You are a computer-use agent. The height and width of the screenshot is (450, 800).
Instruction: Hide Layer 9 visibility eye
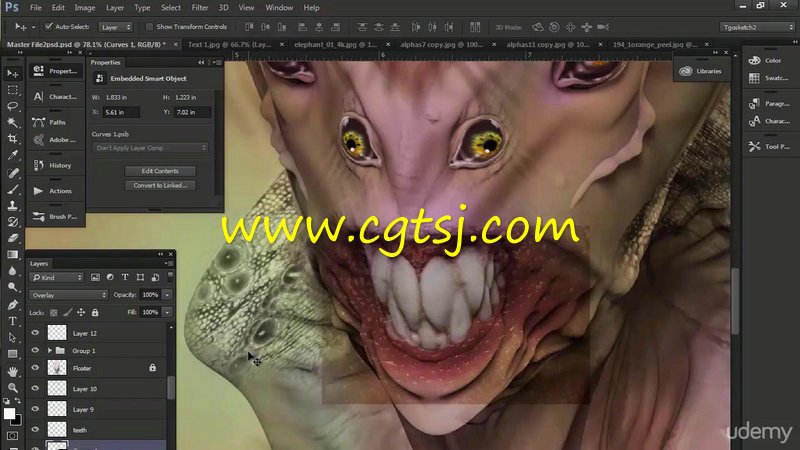tap(35, 409)
